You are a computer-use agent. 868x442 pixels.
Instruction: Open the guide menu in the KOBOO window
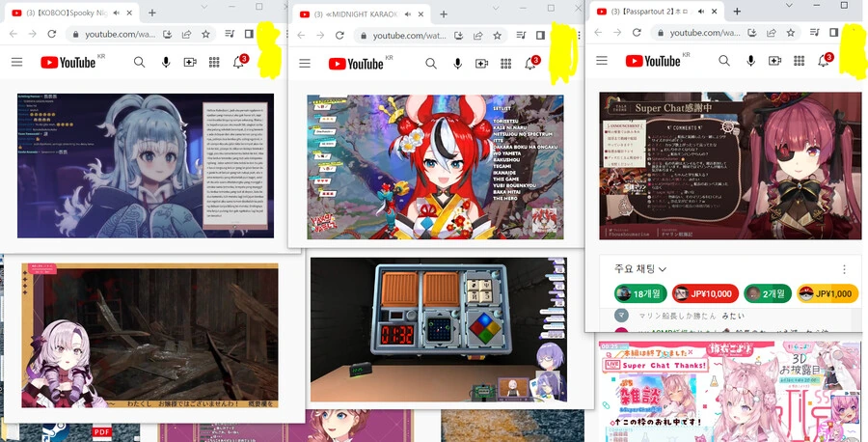(17, 62)
